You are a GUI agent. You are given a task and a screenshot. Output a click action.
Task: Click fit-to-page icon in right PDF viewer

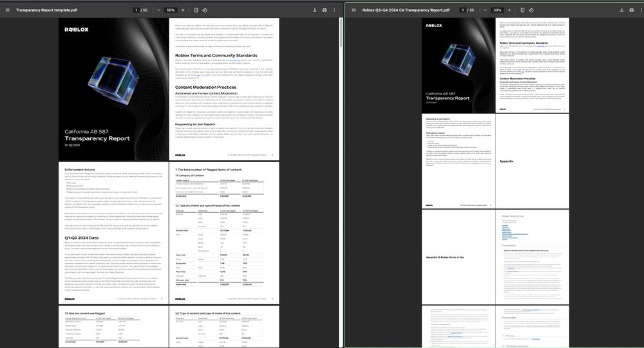[x=522, y=10]
